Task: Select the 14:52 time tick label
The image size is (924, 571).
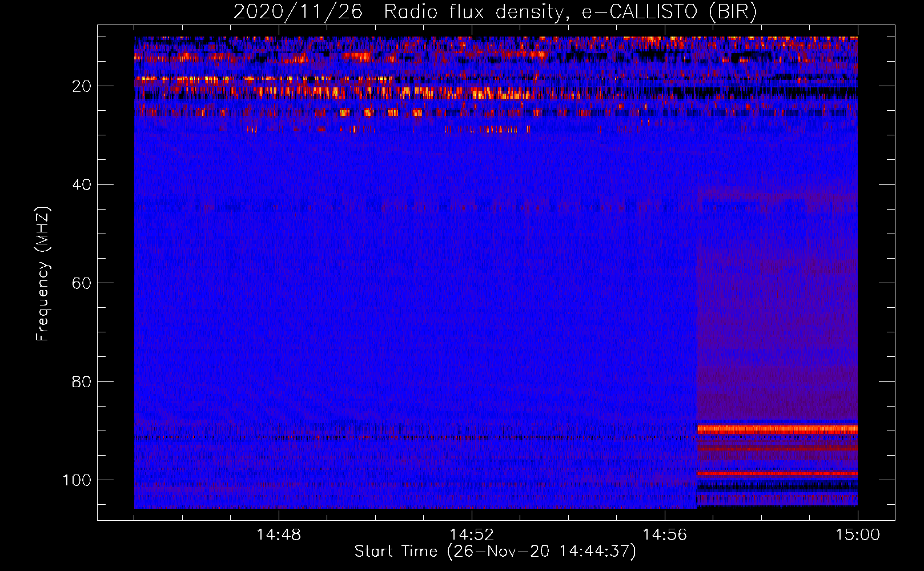Action: (x=472, y=535)
